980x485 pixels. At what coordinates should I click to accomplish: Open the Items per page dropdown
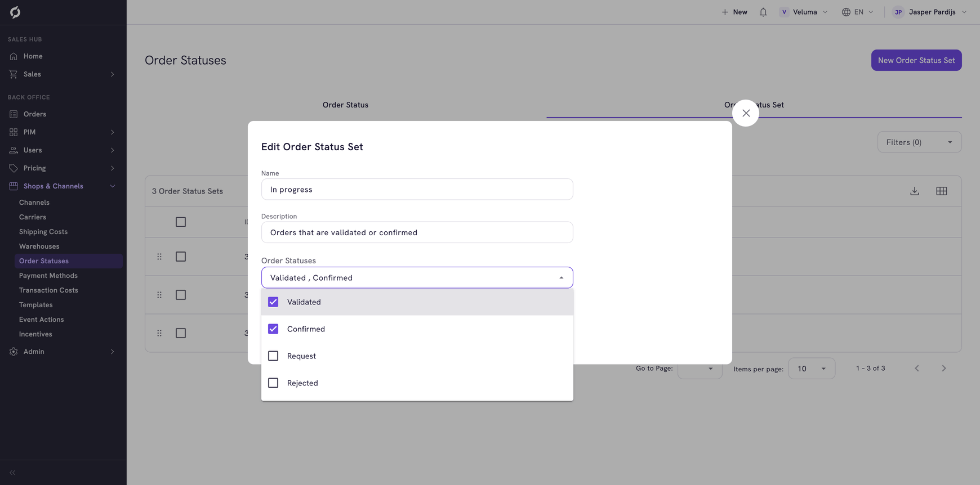[x=812, y=369]
